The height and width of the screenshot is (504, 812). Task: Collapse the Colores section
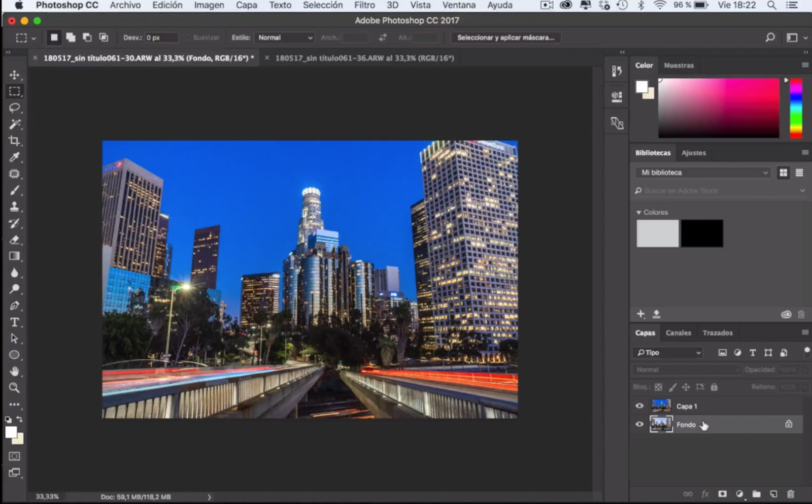click(639, 213)
